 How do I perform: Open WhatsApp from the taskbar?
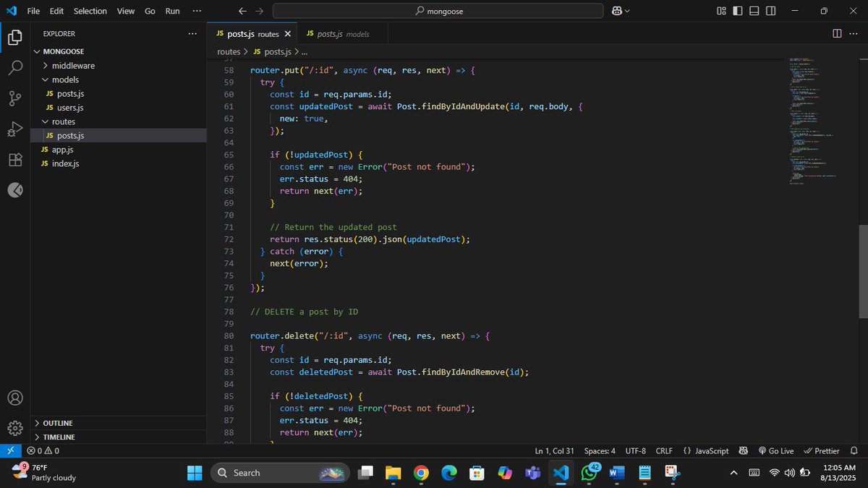coord(589,473)
